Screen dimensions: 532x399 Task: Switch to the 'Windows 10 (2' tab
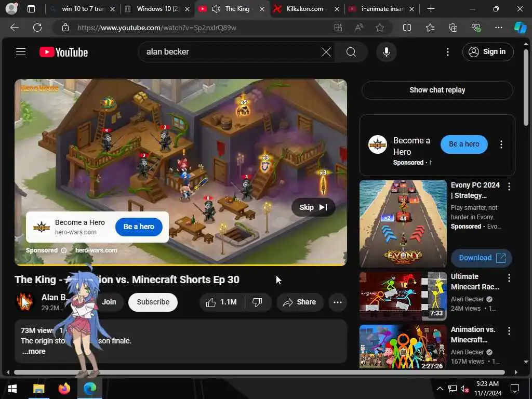[157, 9]
